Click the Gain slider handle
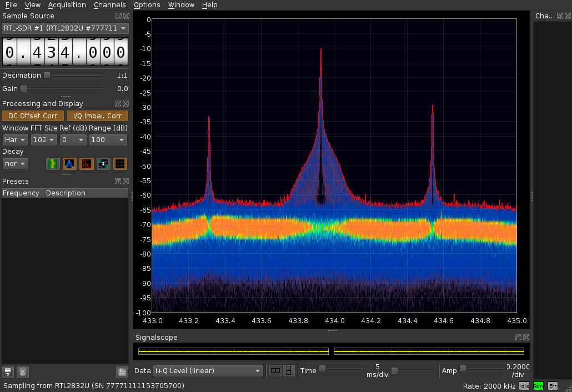The height and width of the screenshot is (392, 572). (23, 89)
